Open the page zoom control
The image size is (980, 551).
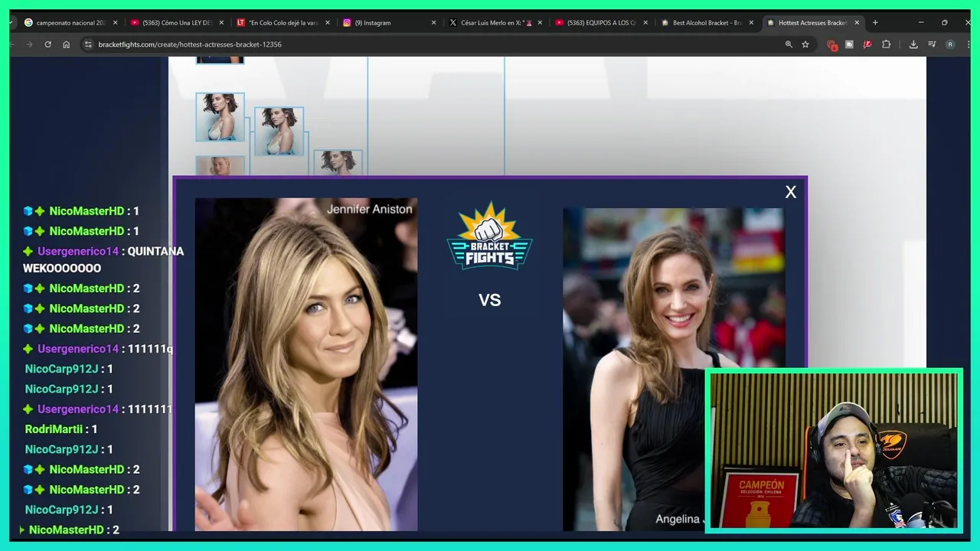789,44
